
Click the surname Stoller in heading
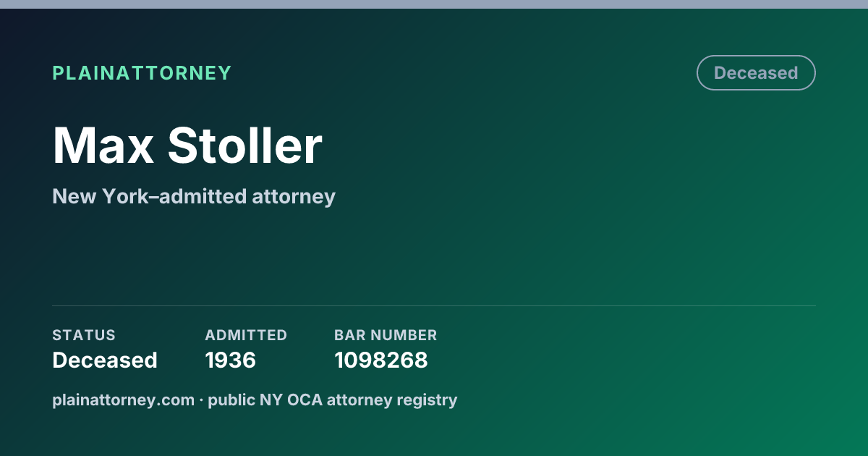click(x=245, y=146)
